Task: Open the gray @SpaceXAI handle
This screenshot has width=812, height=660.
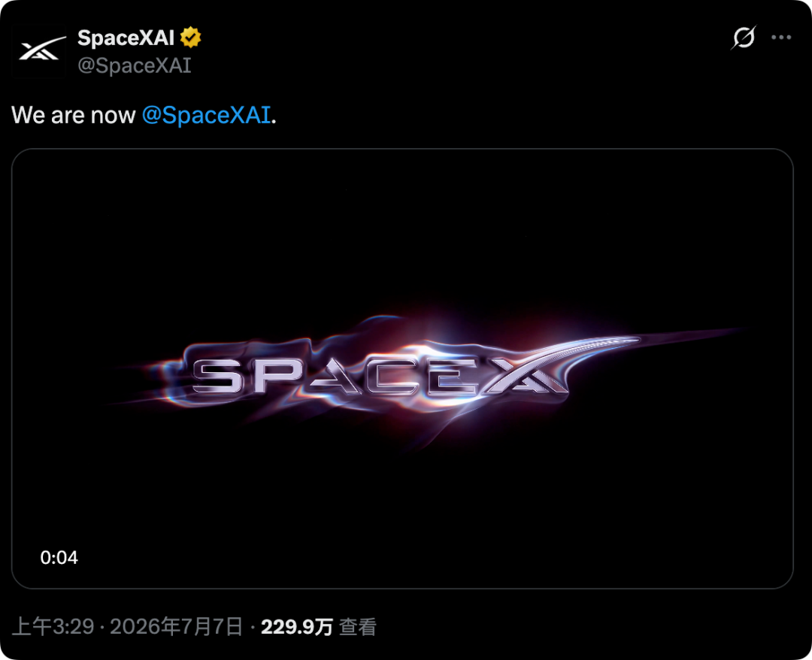Action: tap(134, 65)
